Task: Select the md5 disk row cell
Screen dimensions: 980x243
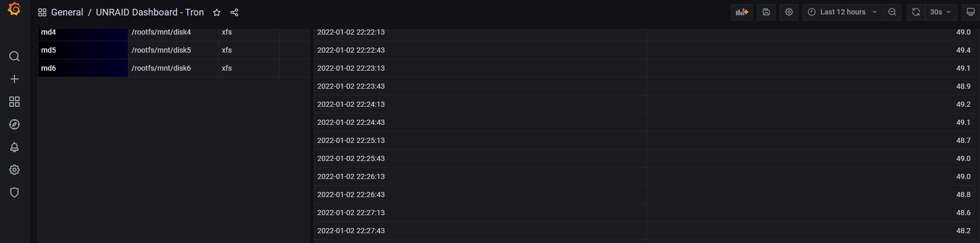Action: pos(83,50)
